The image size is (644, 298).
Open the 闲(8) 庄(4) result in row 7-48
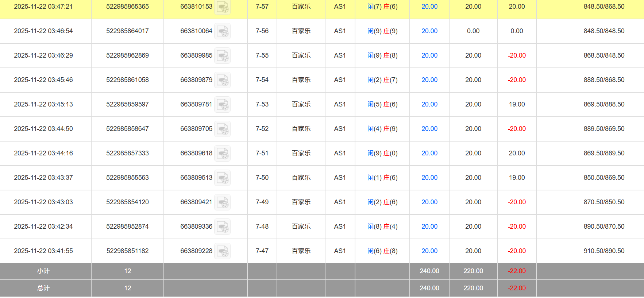pos(382,227)
